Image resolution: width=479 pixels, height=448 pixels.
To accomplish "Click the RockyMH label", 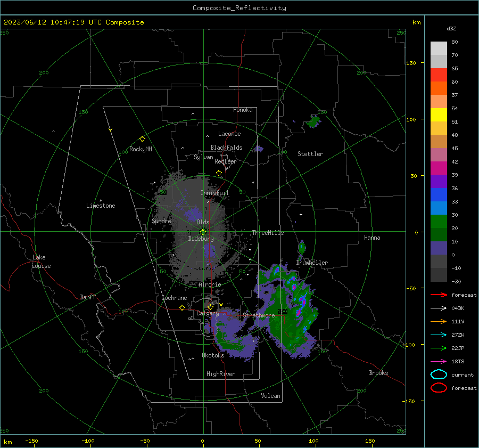I will click(141, 149).
